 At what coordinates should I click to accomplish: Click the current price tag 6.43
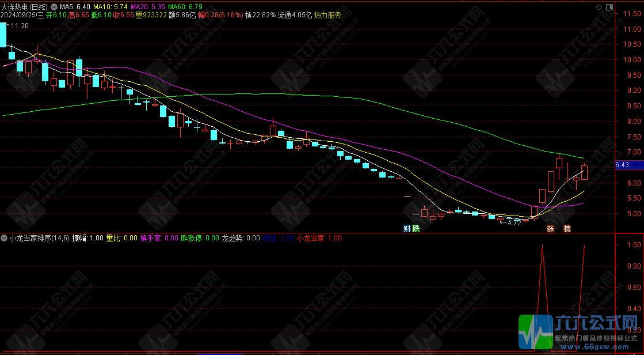(623, 165)
